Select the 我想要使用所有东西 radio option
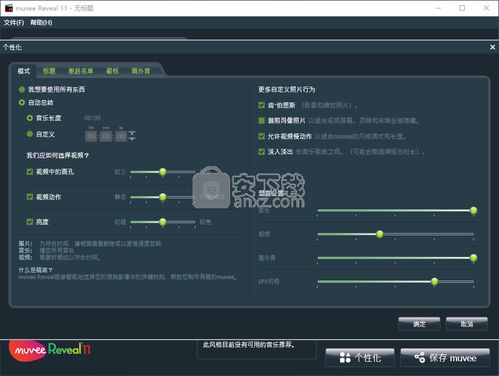The width and height of the screenshot is (499, 376). [x=22, y=89]
